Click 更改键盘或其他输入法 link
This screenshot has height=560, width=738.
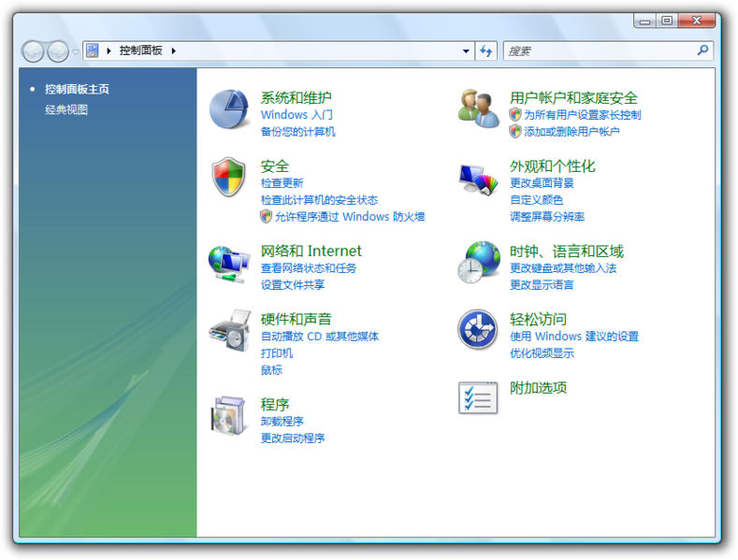(563, 267)
